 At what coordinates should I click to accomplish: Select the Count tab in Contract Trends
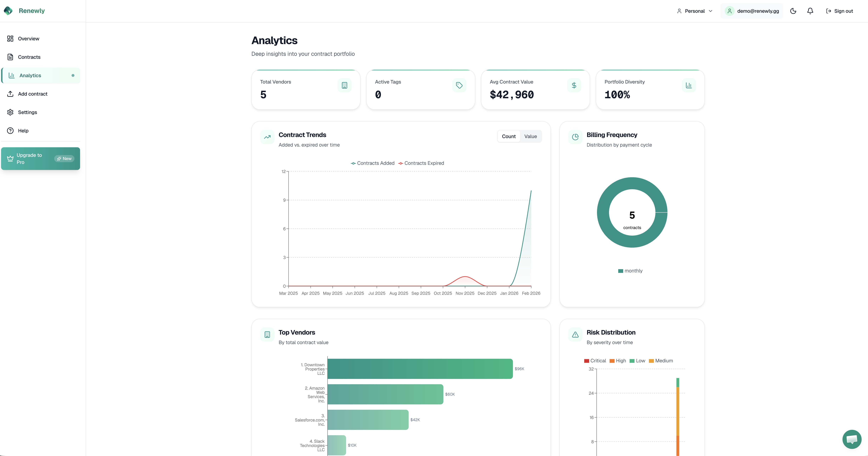coord(509,136)
